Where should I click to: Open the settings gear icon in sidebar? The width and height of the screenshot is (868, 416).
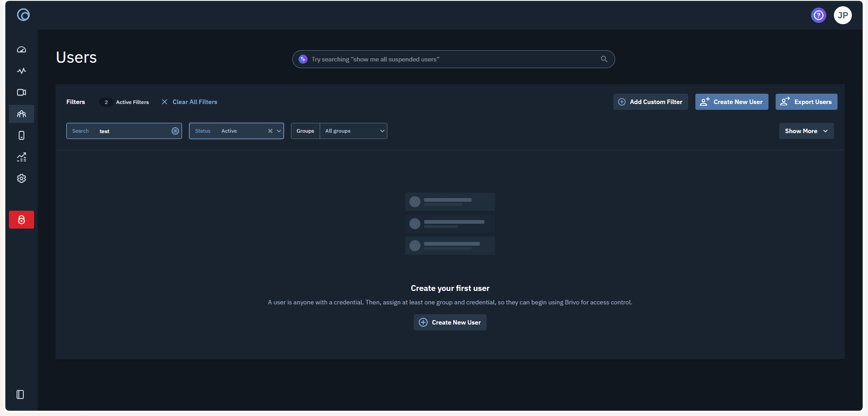click(22, 178)
